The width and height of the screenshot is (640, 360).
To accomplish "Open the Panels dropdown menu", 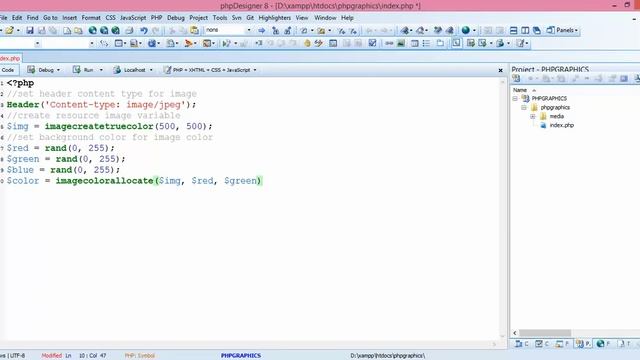I will coord(576,30).
